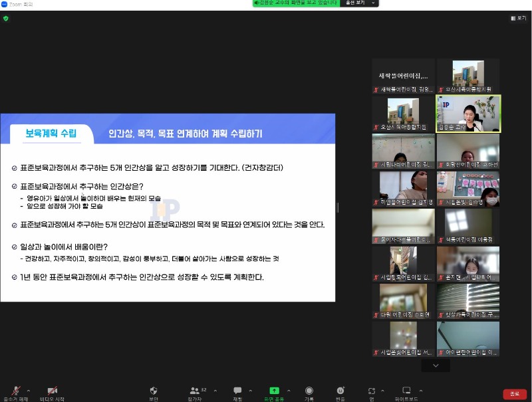
Task: Expand audio options arrow next to mute
Action: [28, 390]
